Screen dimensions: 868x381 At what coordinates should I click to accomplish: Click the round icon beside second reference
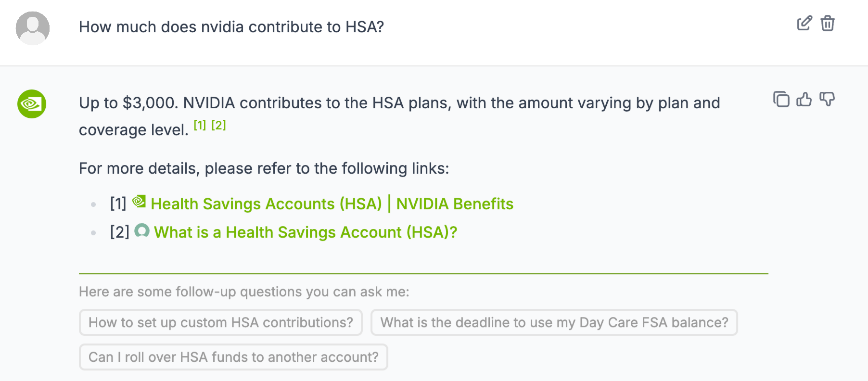point(142,230)
